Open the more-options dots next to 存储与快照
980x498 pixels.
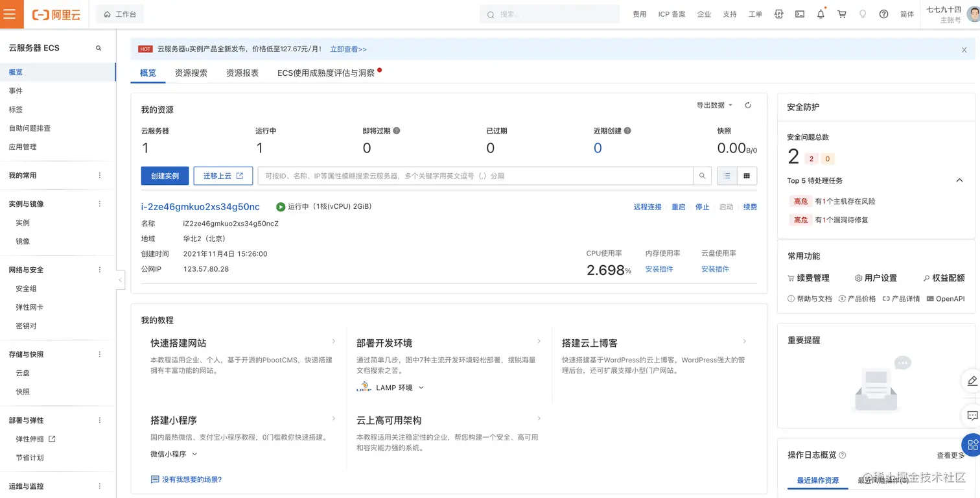tap(100, 355)
